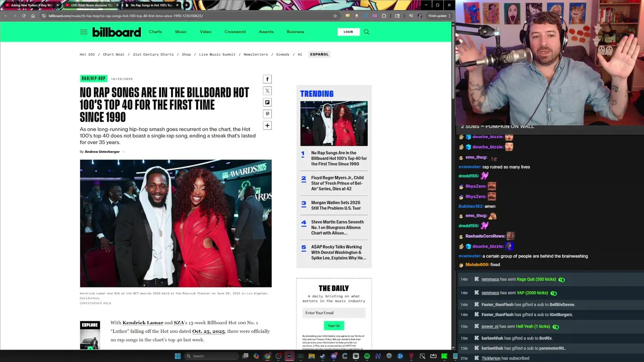The height and width of the screenshot is (362, 644).
Task: Click the Kendrick Lamar and SZA photo
Action: coord(176,223)
